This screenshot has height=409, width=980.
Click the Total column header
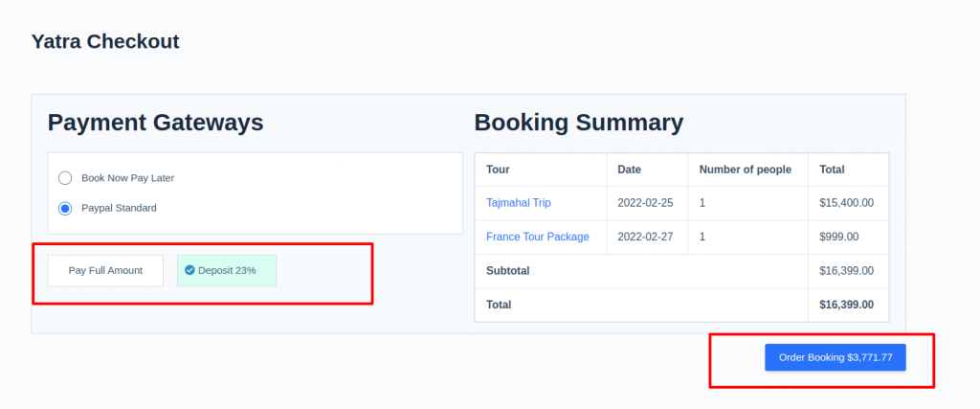pyautogui.click(x=832, y=170)
